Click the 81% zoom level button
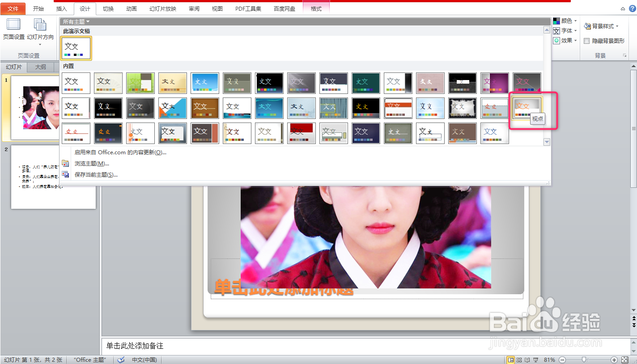Screen dimensions: 637x364 tap(550, 360)
